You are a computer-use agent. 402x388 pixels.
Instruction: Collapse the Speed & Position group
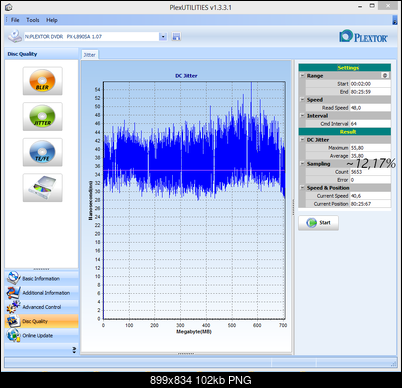(302, 188)
